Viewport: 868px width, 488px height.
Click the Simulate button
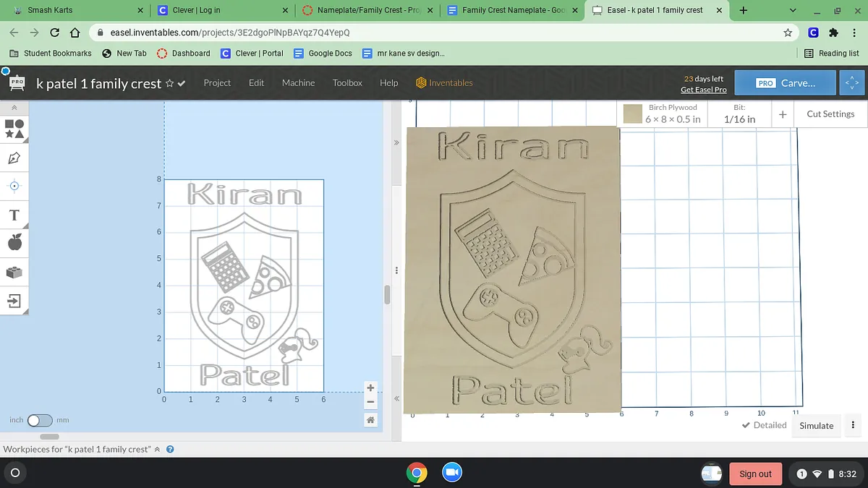(x=816, y=426)
